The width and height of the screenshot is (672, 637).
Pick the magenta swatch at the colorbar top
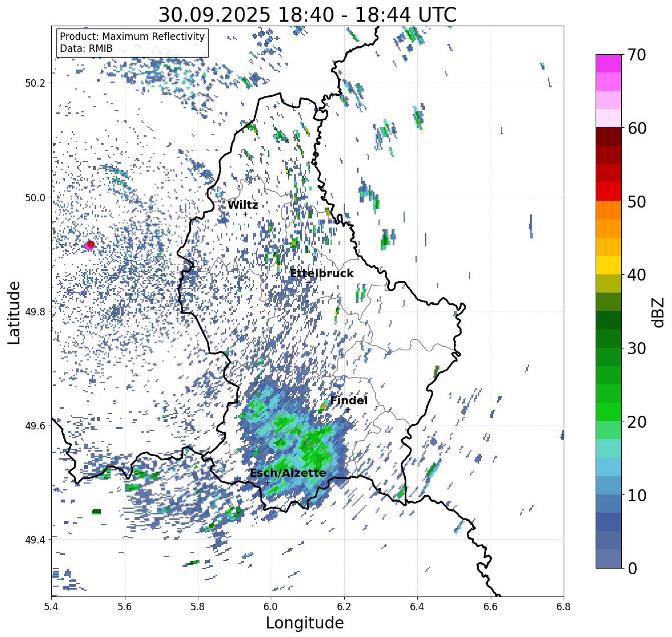pyautogui.click(x=609, y=63)
